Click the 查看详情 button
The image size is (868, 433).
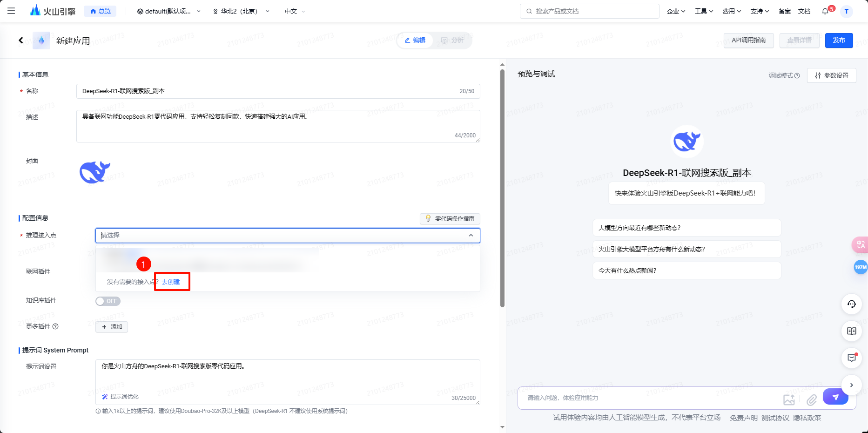click(799, 41)
